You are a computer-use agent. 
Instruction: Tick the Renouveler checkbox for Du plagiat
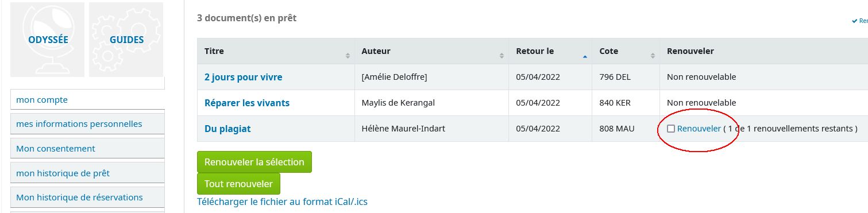[671, 129]
